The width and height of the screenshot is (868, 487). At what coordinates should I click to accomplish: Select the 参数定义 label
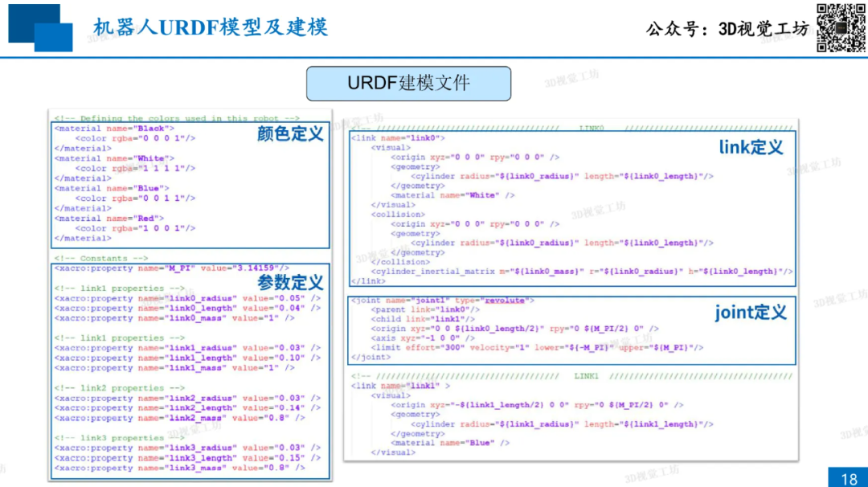click(290, 283)
